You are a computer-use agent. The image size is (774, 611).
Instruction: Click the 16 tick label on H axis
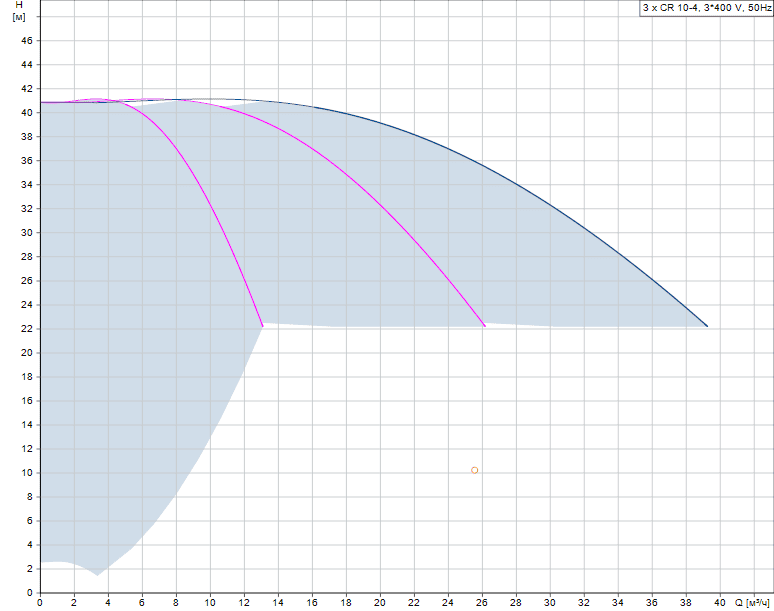tap(27, 401)
